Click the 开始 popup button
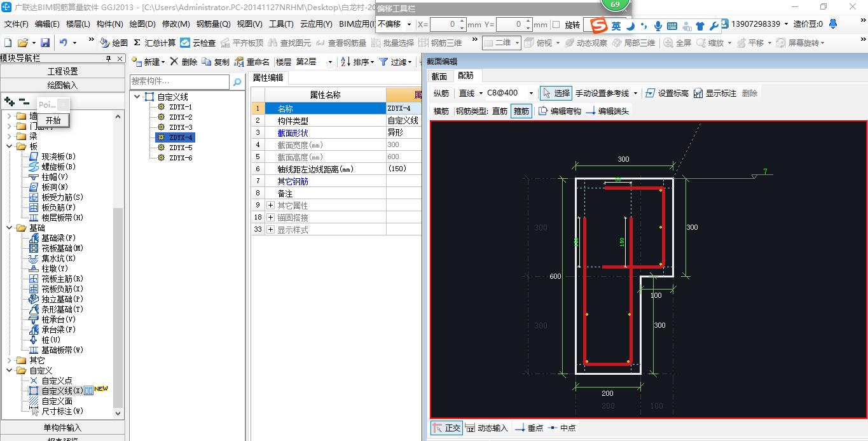 pos(53,120)
